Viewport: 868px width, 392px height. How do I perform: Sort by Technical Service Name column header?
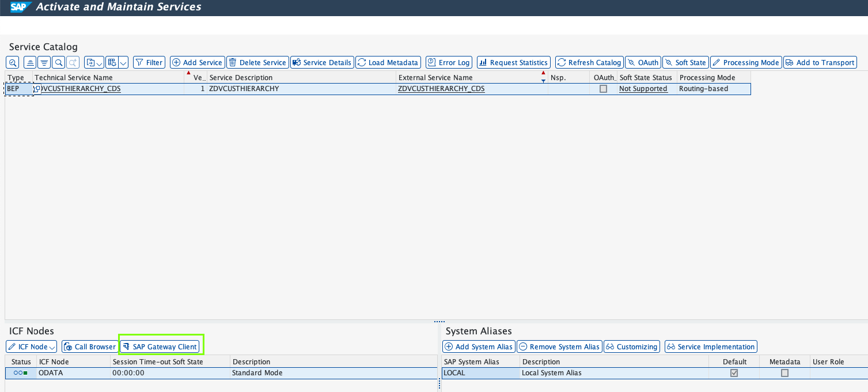[x=74, y=77]
